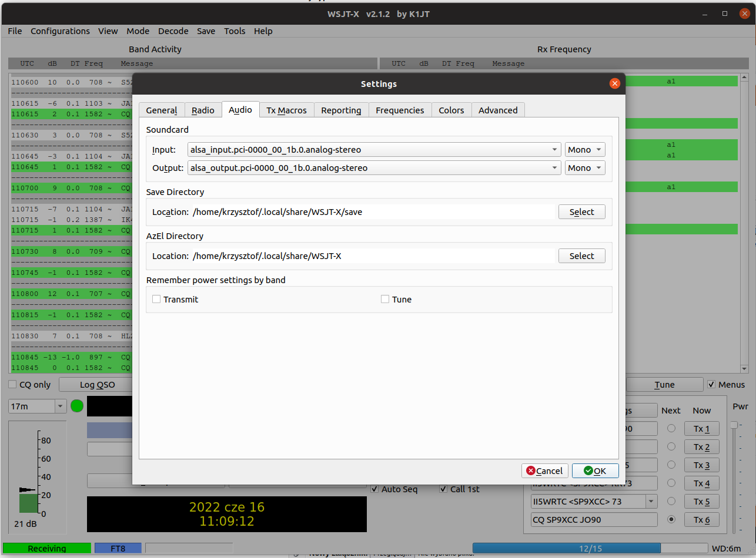Choose the AzEl Directory Select button
The width and height of the screenshot is (756, 558).
click(581, 256)
